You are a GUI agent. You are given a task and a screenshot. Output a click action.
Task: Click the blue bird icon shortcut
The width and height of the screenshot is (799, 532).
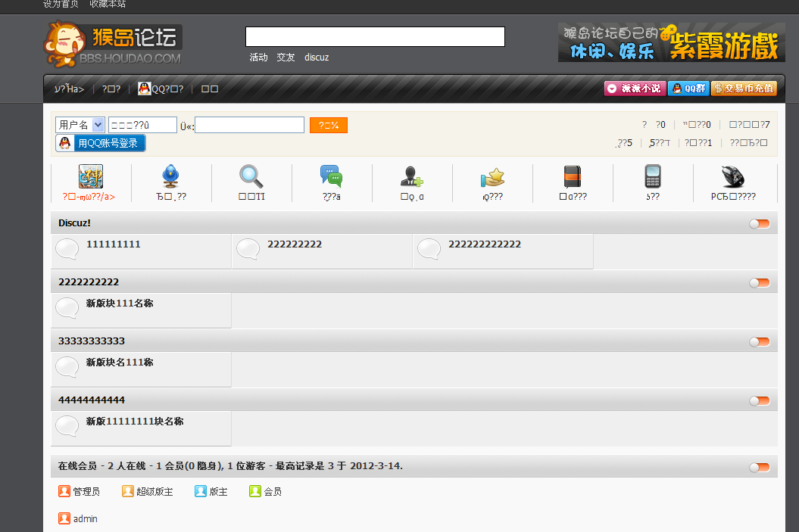point(170,176)
